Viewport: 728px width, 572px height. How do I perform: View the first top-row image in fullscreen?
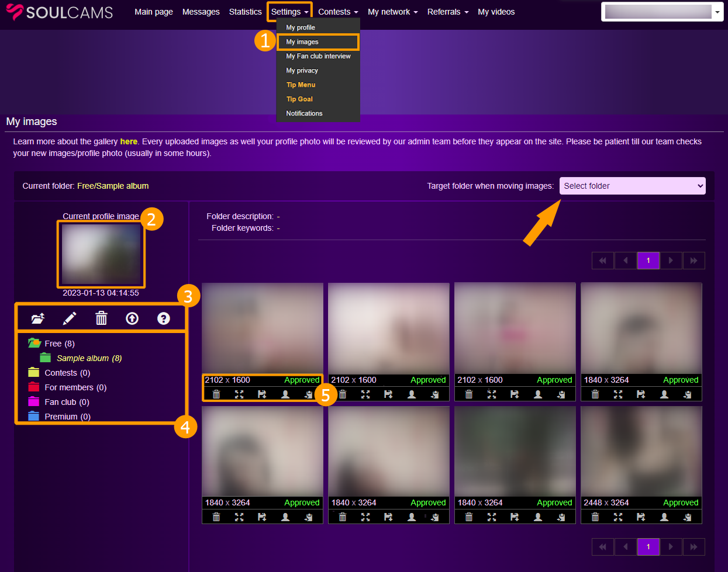(239, 394)
